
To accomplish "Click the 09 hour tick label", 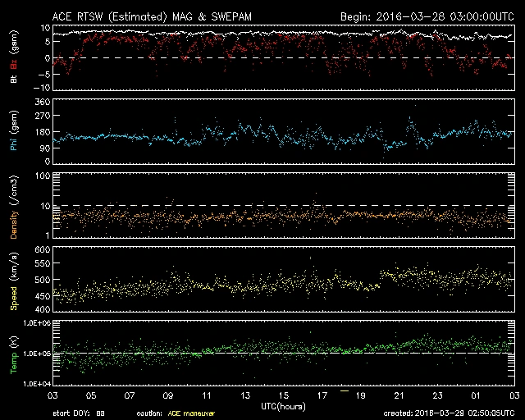I will (168, 395).
